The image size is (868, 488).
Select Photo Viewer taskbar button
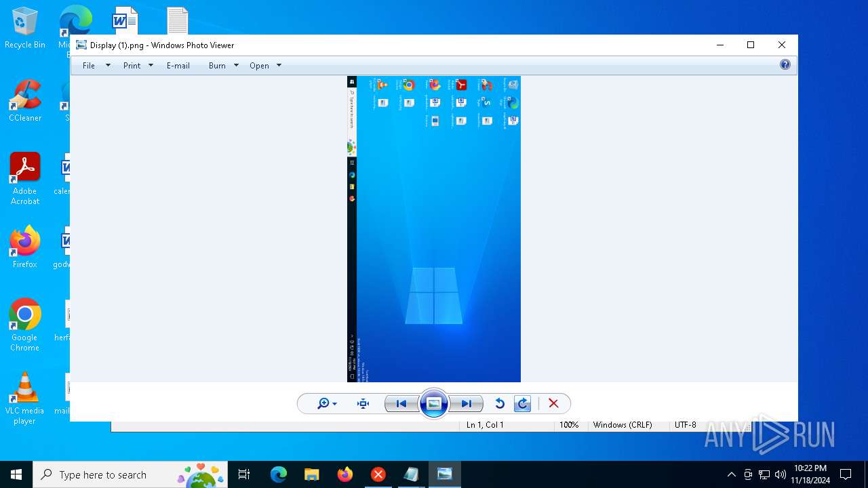[445, 474]
